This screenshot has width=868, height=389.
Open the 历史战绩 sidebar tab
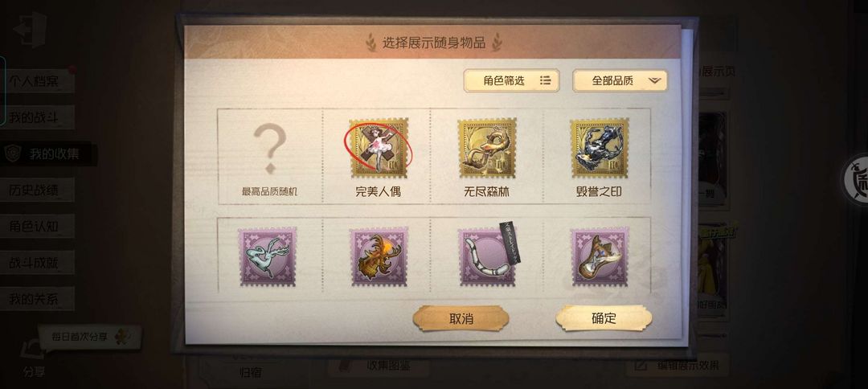pos(38,190)
